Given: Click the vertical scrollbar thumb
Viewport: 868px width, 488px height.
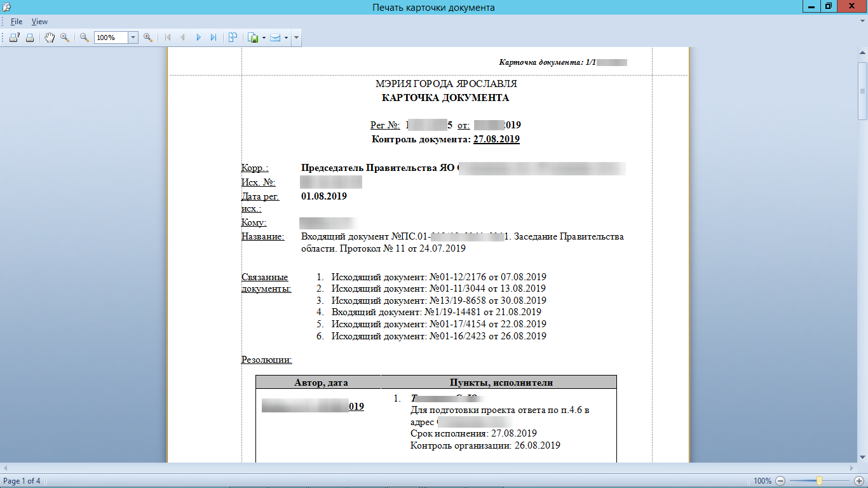Looking at the screenshot, I should [x=862, y=91].
